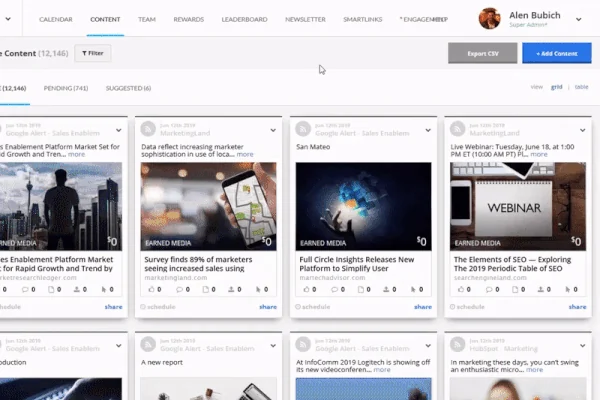Viewport: 600px width, 400px height.
Task: Click the Filter button
Action: [x=93, y=53]
